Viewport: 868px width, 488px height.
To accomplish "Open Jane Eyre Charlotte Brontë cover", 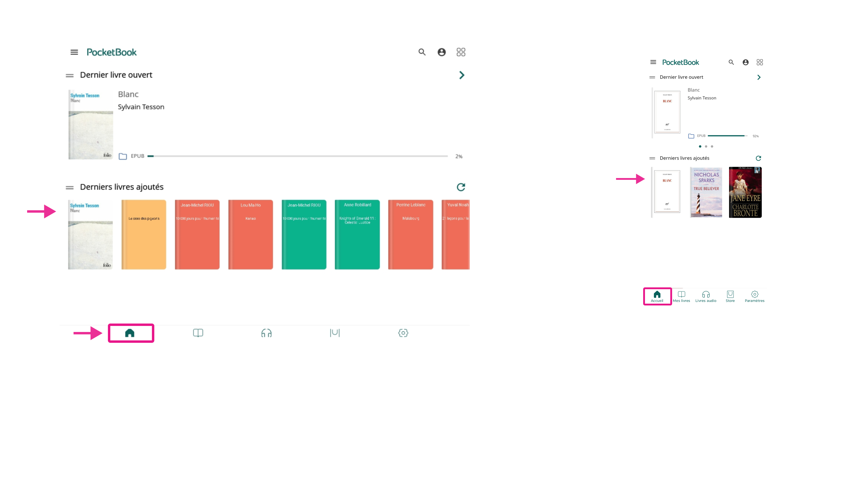I will point(745,192).
